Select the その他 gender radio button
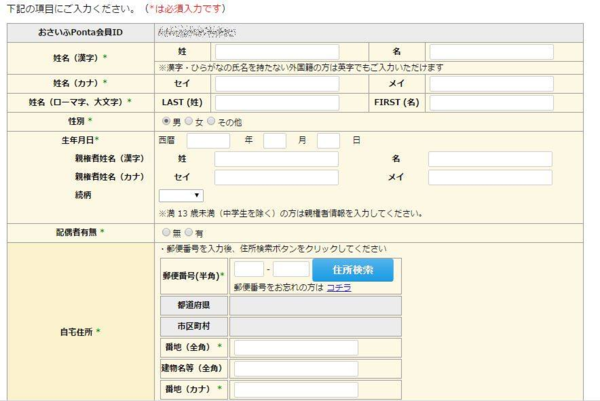Image resolution: width=600 pixels, height=401 pixels. click(211, 121)
